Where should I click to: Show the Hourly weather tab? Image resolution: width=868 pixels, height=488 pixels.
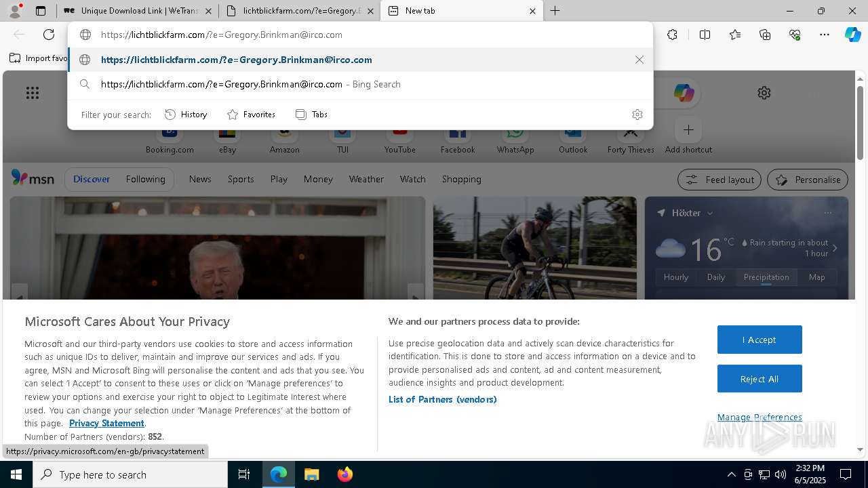click(676, 277)
